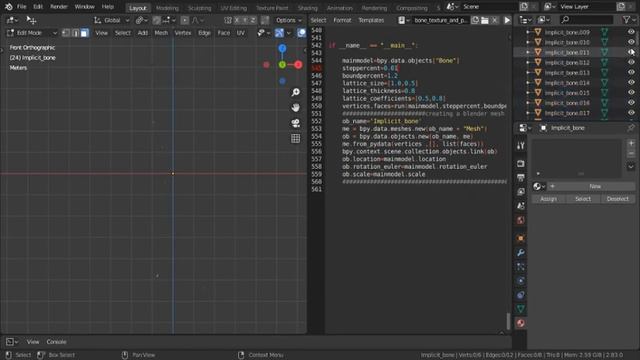Open the Render properties tab
Image resolution: width=640 pixels, height=360 pixels.
[520, 164]
